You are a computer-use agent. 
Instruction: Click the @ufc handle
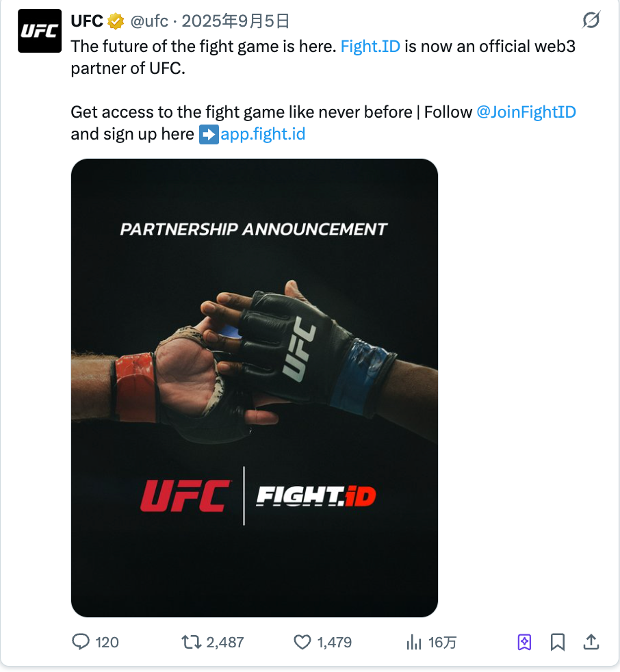(149, 21)
